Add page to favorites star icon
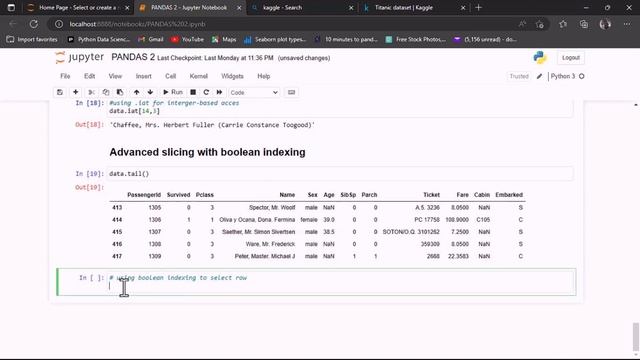The image size is (640, 360). click(540, 24)
